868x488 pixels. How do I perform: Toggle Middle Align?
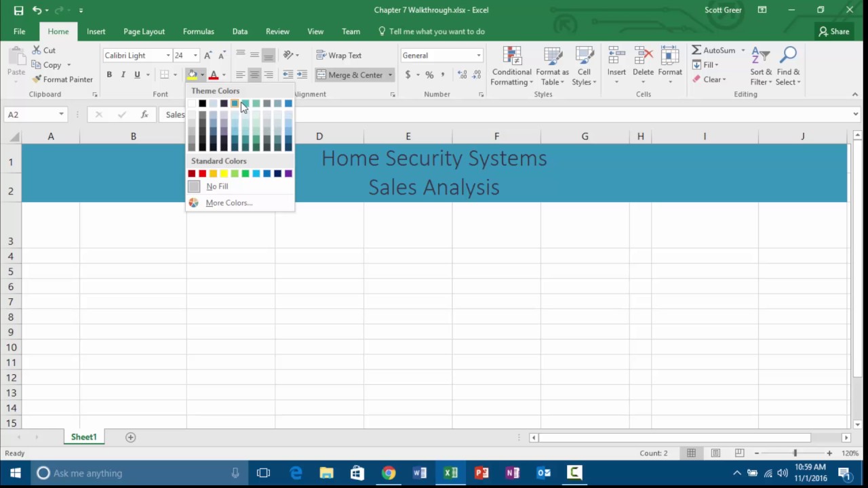pos(254,56)
